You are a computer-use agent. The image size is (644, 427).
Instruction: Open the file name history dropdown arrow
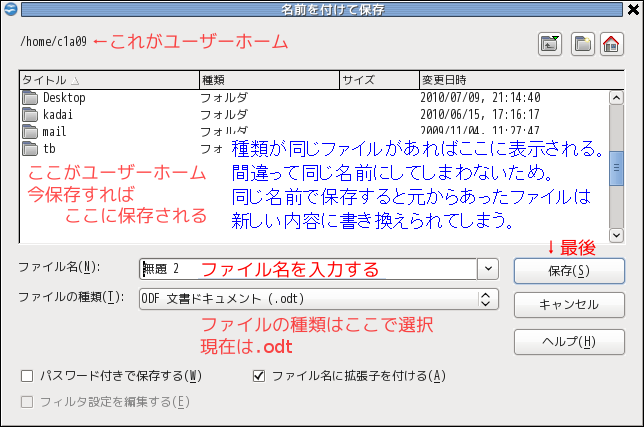coord(488,269)
